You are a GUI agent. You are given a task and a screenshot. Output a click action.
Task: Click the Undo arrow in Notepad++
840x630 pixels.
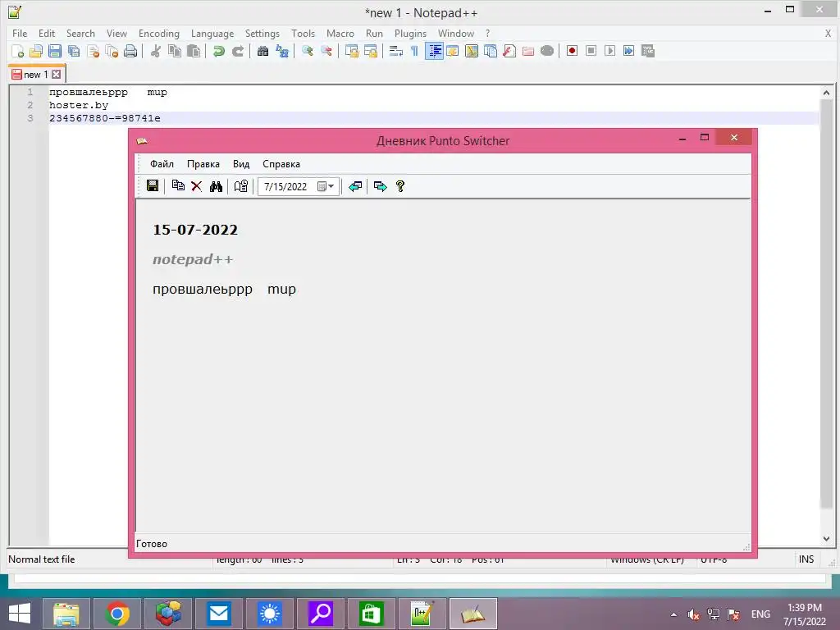[218, 51]
